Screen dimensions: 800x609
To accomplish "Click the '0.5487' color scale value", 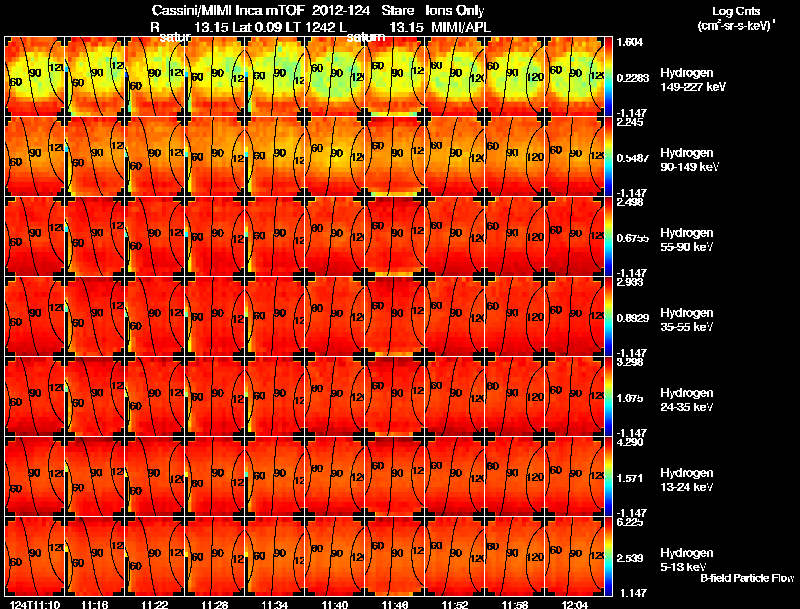I will coord(633,158).
